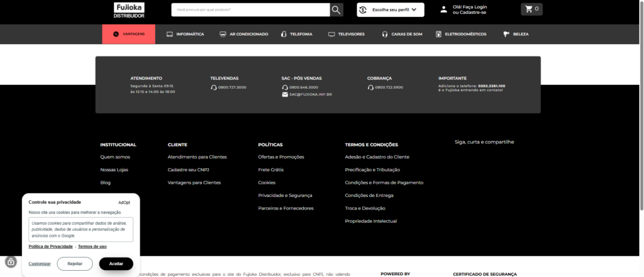
Task: Open the Ar Condicionado category menu
Action: coord(244,34)
